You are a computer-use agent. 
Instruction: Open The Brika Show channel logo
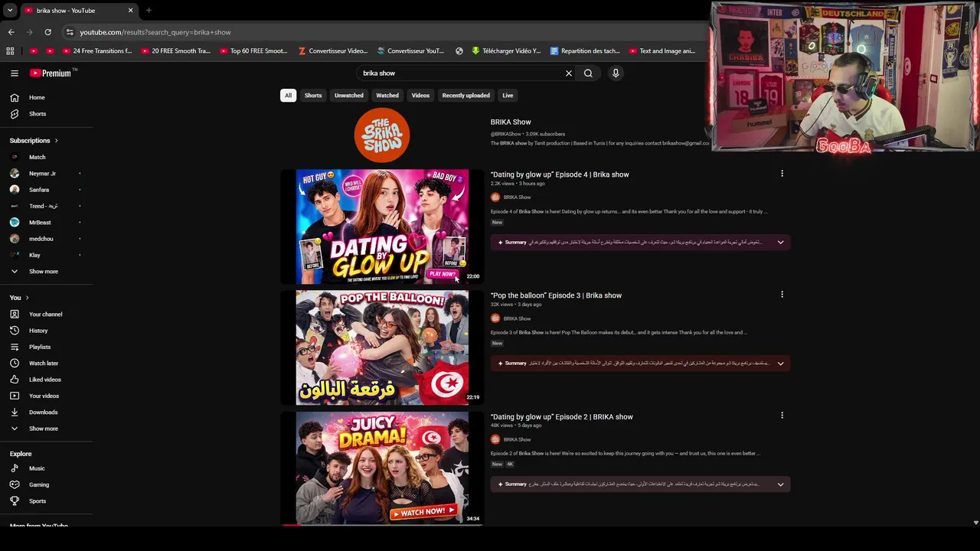pos(382,135)
